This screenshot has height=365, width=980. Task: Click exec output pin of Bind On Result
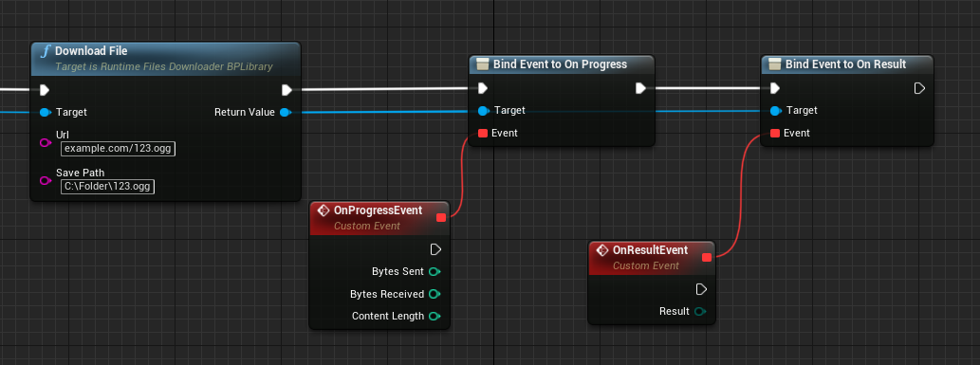[x=919, y=88]
